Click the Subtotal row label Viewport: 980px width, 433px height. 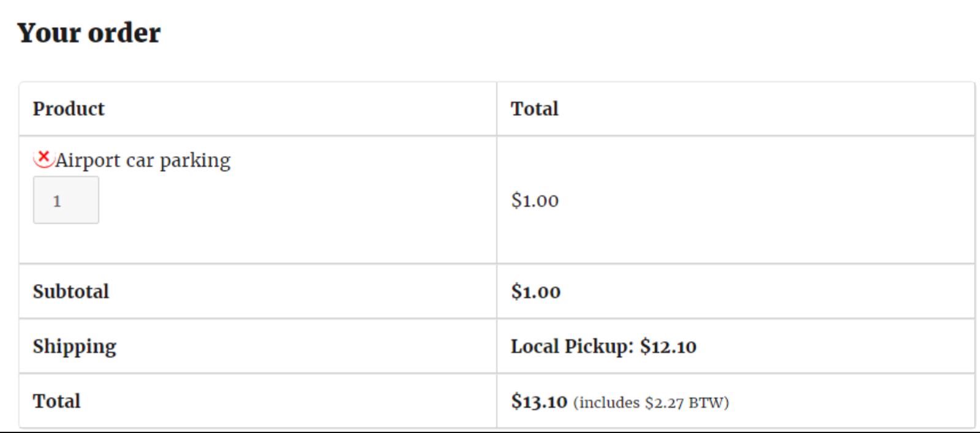(71, 292)
